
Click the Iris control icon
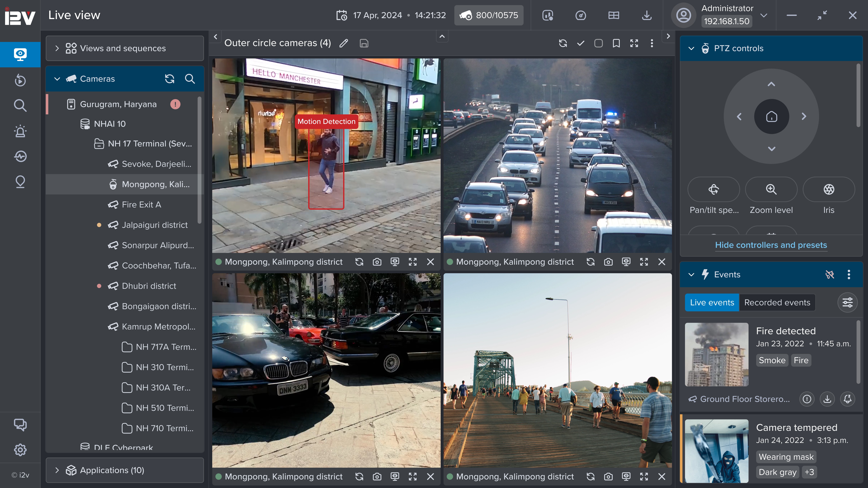(x=829, y=189)
